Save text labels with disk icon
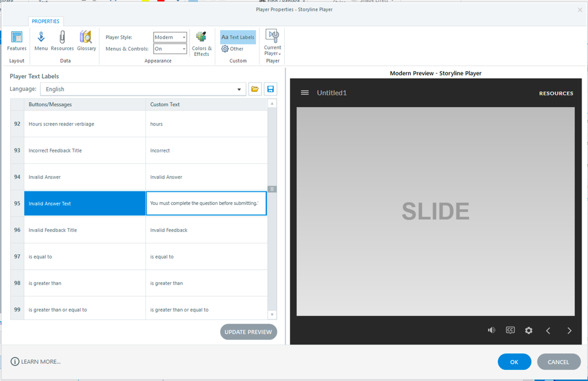 click(270, 90)
